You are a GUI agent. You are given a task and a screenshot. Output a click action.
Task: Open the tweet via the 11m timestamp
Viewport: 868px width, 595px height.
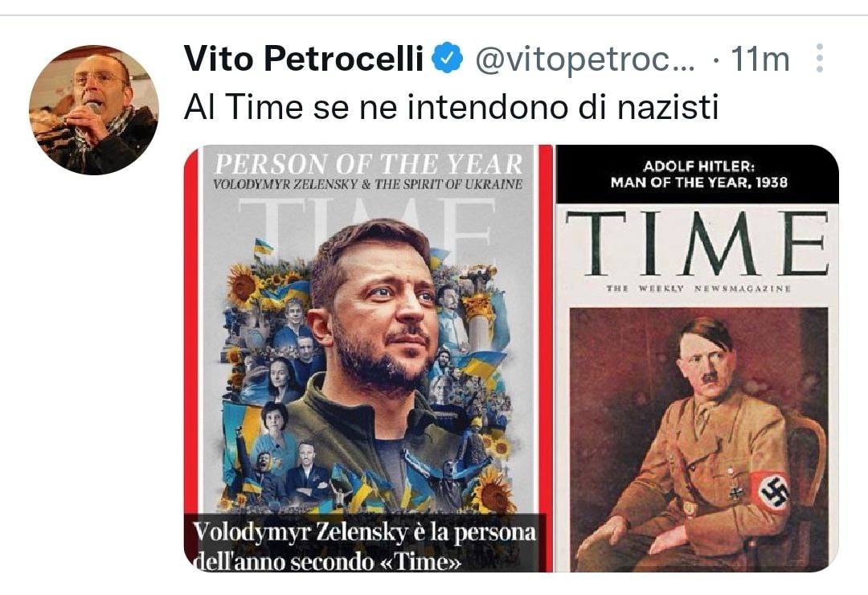tap(760, 59)
